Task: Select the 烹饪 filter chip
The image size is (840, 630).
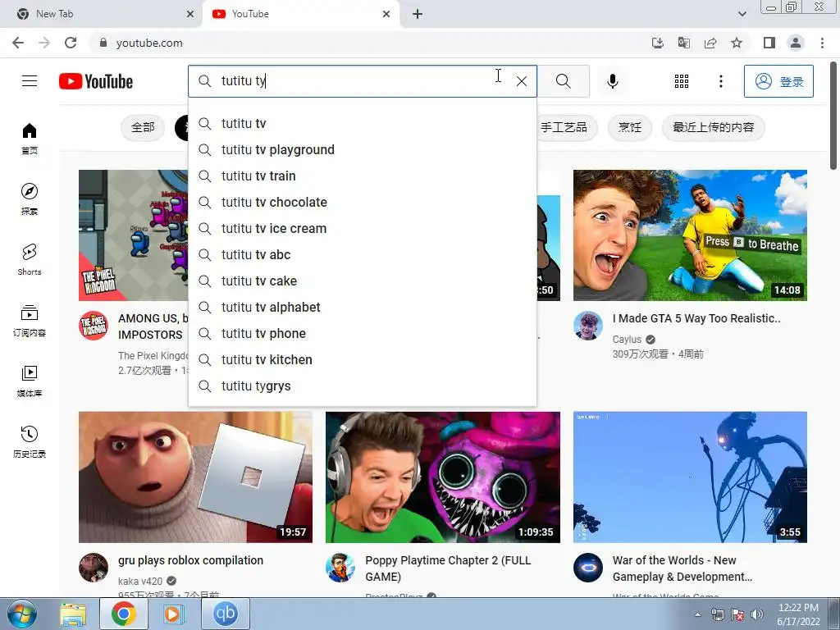Action: (x=629, y=127)
